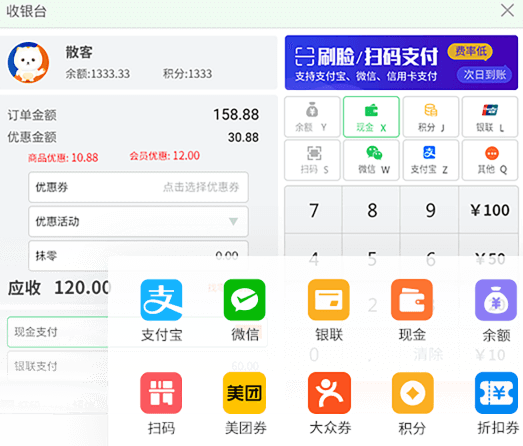Click the 余额:1333.33 customer balance text

tap(97, 74)
